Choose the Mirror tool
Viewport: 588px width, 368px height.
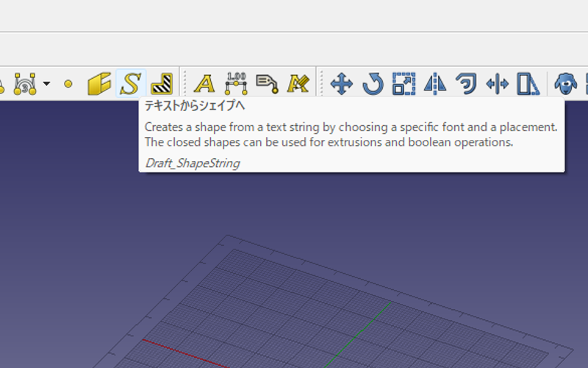(435, 84)
